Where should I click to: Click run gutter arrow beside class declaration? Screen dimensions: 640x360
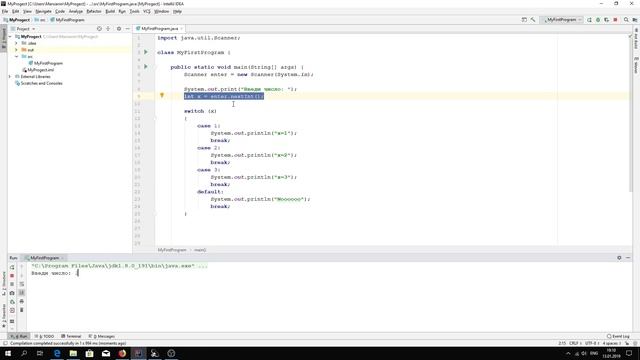146,52
